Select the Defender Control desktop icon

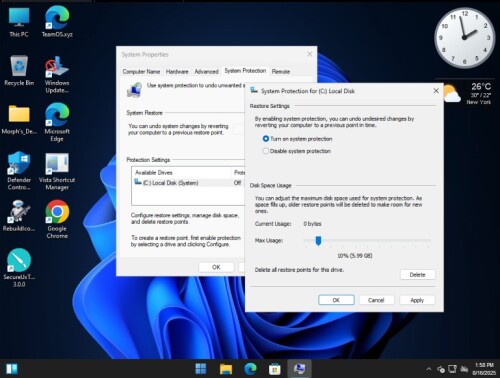point(19,171)
